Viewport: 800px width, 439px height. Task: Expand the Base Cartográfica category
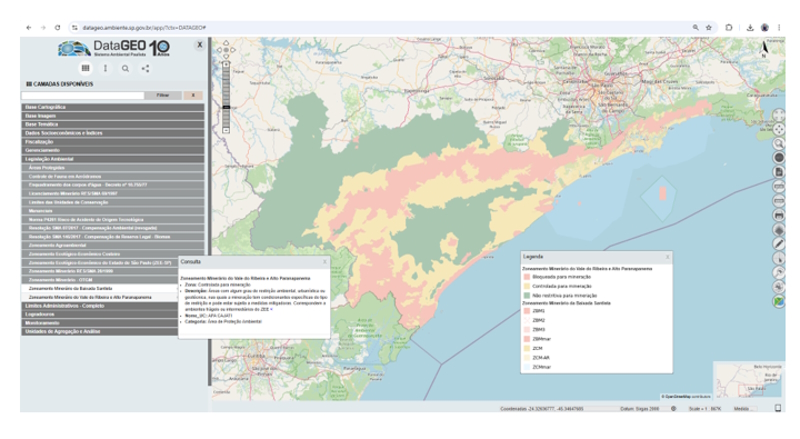click(46, 106)
